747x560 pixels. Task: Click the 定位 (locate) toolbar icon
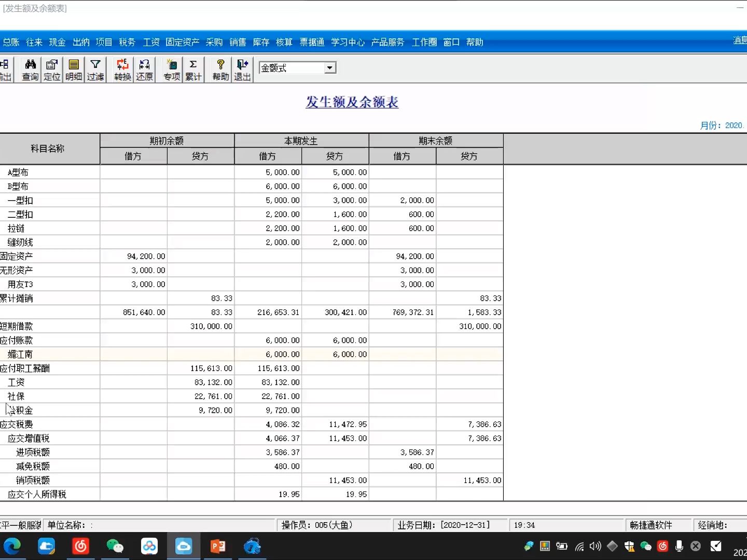point(51,69)
